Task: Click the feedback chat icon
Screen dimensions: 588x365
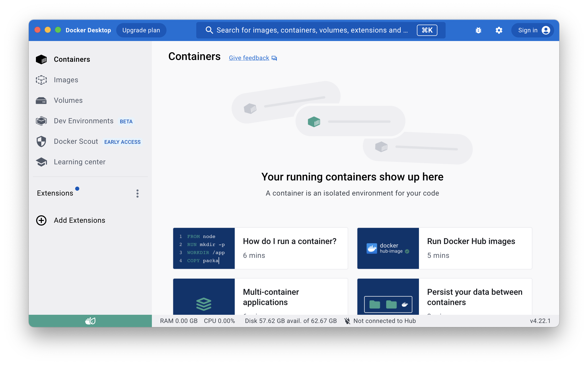Action: pos(274,58)
